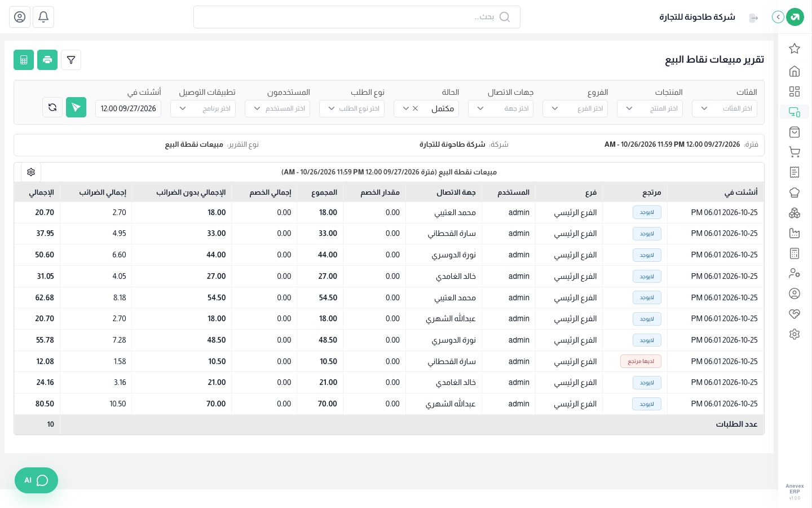The width and height of the screenshot is (812, 508).
Task: Click the created-at date input field
Action: tap(128, 108)
